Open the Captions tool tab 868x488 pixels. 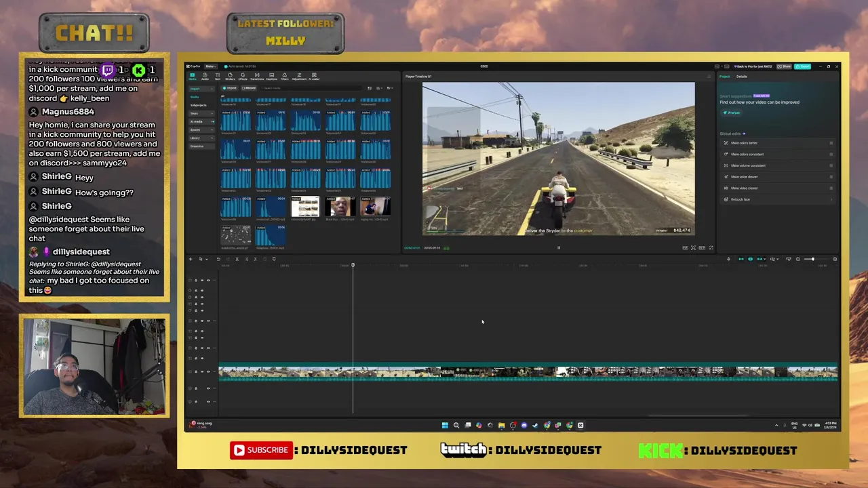click(271, 76)
